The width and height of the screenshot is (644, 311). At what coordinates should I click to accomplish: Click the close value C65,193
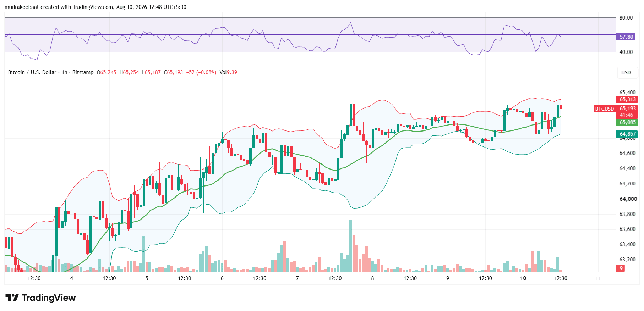pos(173,72)
